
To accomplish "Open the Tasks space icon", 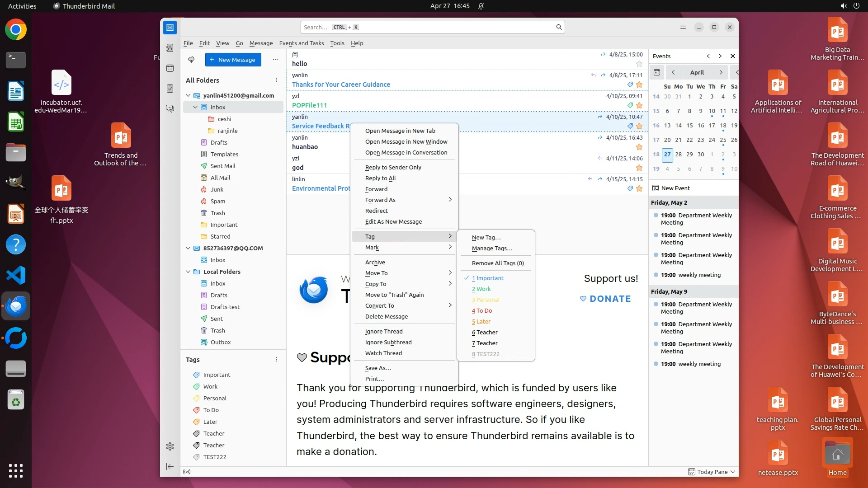I will pyautogui.click(x=170, y=89).
